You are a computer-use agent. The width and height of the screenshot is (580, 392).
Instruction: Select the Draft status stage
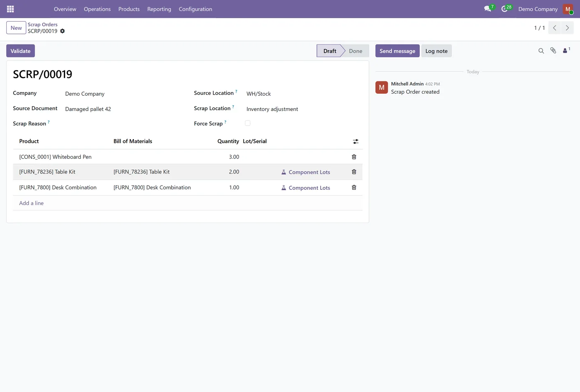[330, 51]
